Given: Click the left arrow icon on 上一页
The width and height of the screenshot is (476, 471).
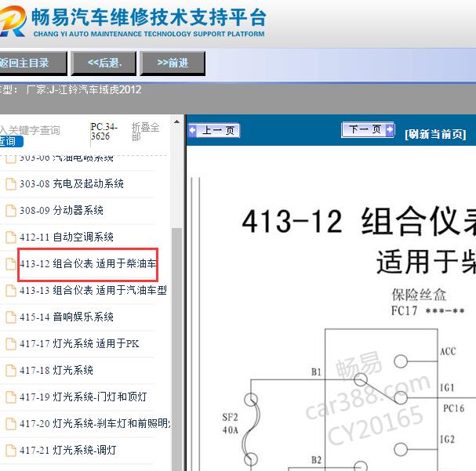Looking at the screenshot, I should [x=192, y=130].
